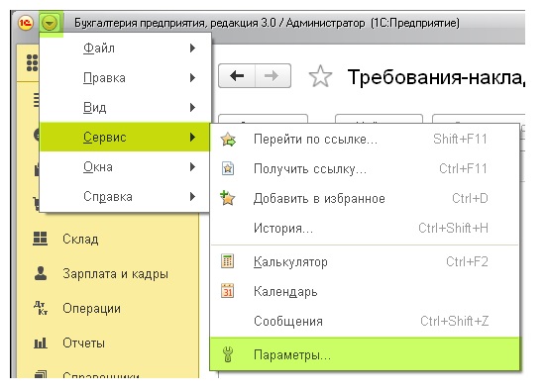Click the Требования-накла… page title

[x=436, y=77]
